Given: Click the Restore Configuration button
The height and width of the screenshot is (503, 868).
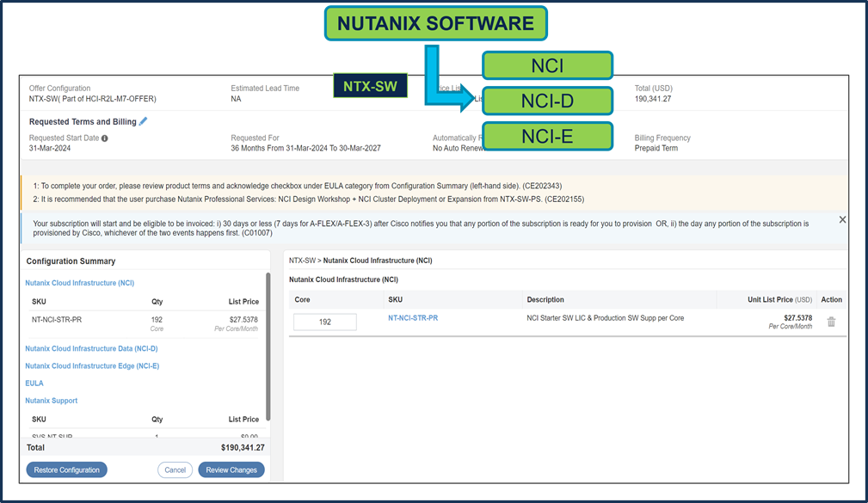Looking at the screenshot, I should pyautogui.click(x=67, y=469).
